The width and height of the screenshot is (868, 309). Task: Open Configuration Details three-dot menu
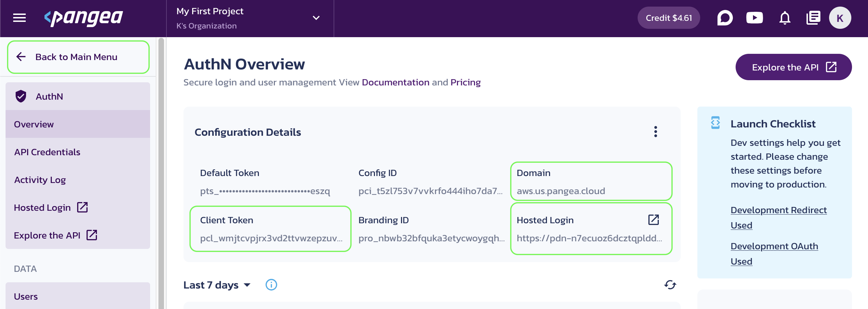click(655, 132)
